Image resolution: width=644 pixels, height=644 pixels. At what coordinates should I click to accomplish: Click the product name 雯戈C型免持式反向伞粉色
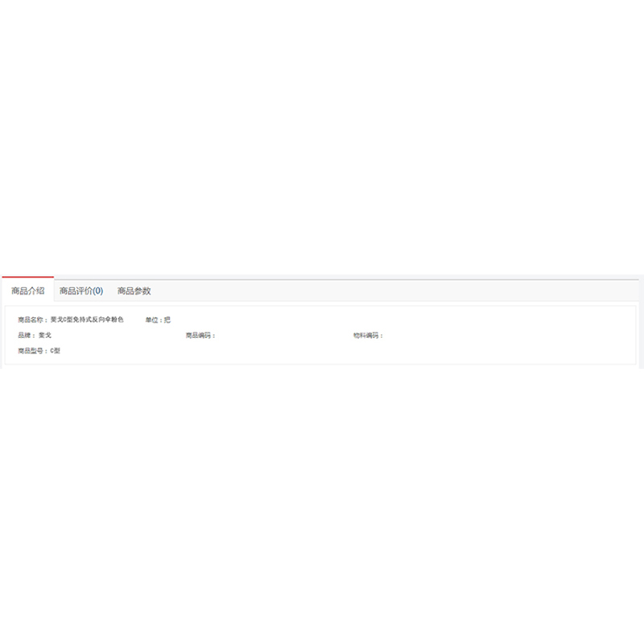tap(87, 320)
